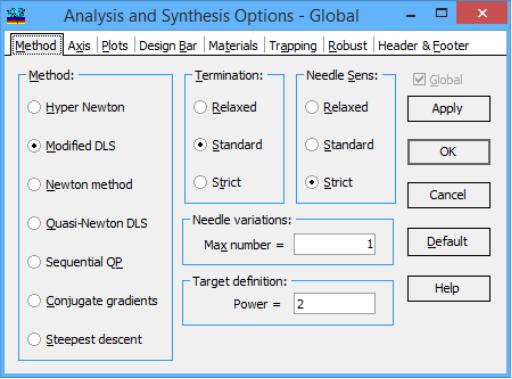Viewport: 512px width, 379px height.
Task: Choose Steepest descent radio button
Action: 85,339
